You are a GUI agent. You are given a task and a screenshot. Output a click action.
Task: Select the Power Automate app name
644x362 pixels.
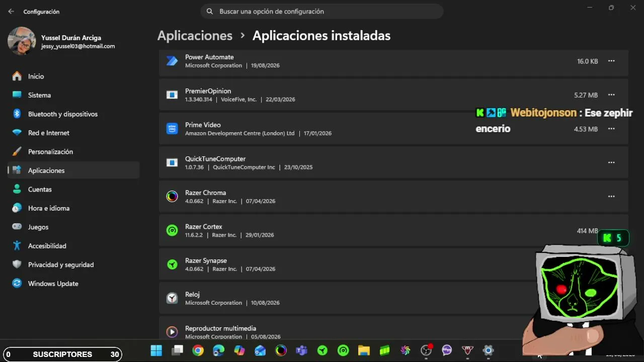pyautogui.click(x=209, y=57)
